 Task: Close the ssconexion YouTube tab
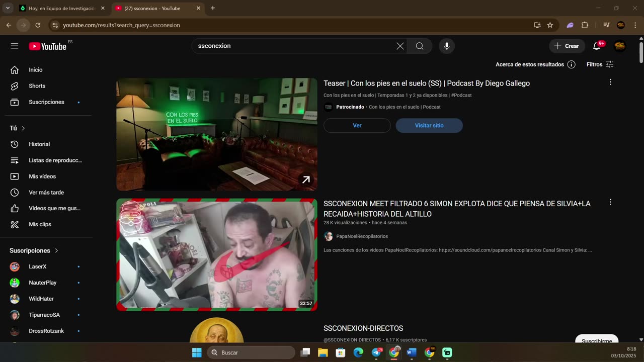(x=198, y=8)
